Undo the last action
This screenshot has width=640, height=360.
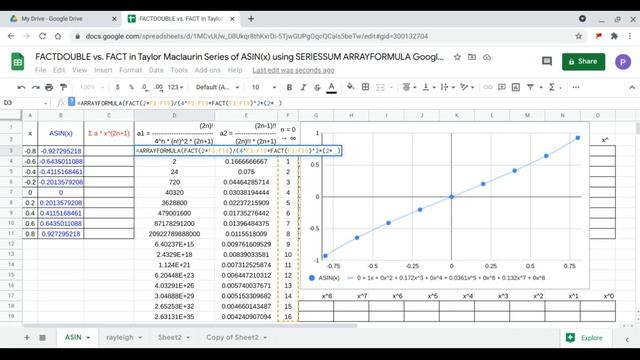pyautogui.click(x=21, y=87)
